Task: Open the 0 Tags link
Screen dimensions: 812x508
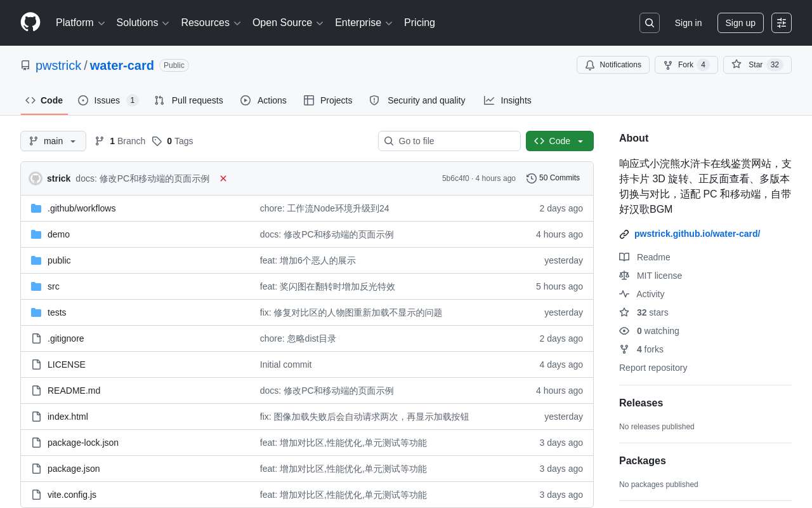Action: [x=173, y=141]
